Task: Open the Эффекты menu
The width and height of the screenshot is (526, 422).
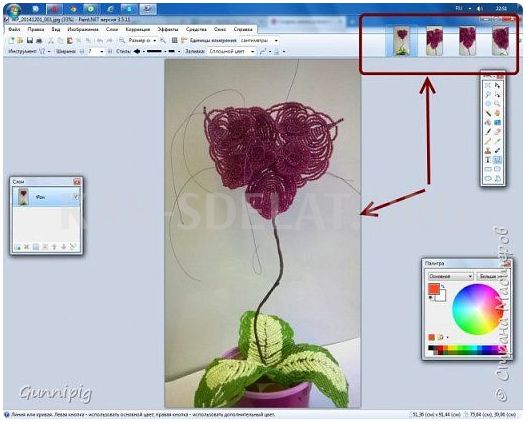Action: coord(168,30)
